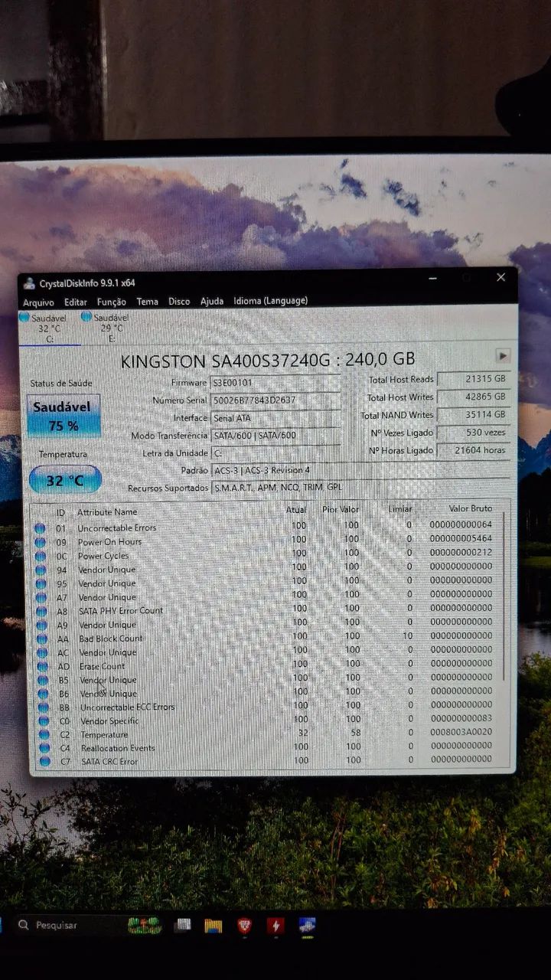The image size is (551, 980).
Task: Click the Total Host Reads value 21315 GB
Action: 473,379
